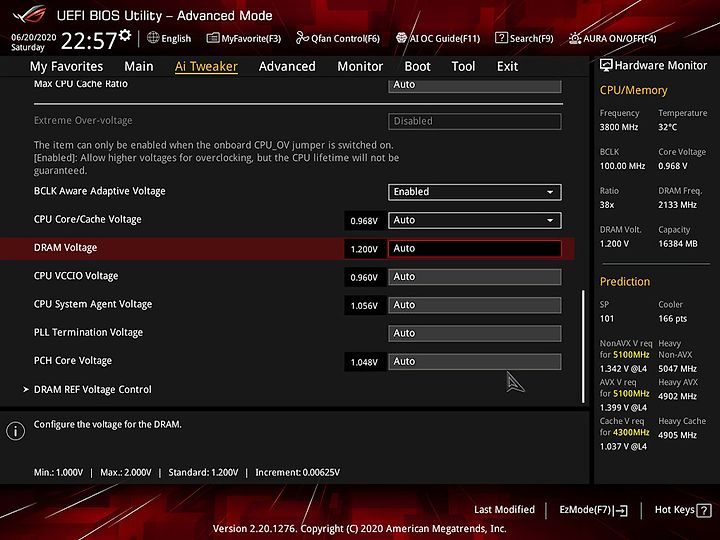Click PCH Core 1.048V reading

364,362
